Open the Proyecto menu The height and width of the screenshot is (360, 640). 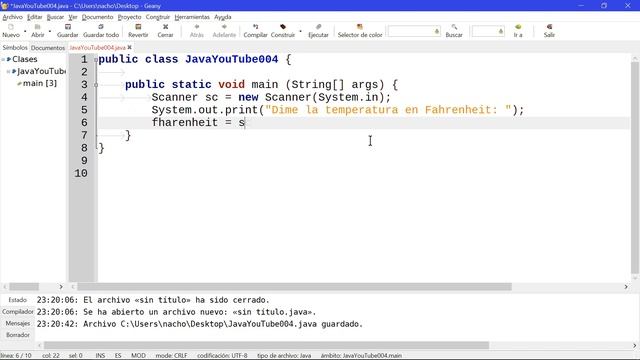(x=129, y=17)
